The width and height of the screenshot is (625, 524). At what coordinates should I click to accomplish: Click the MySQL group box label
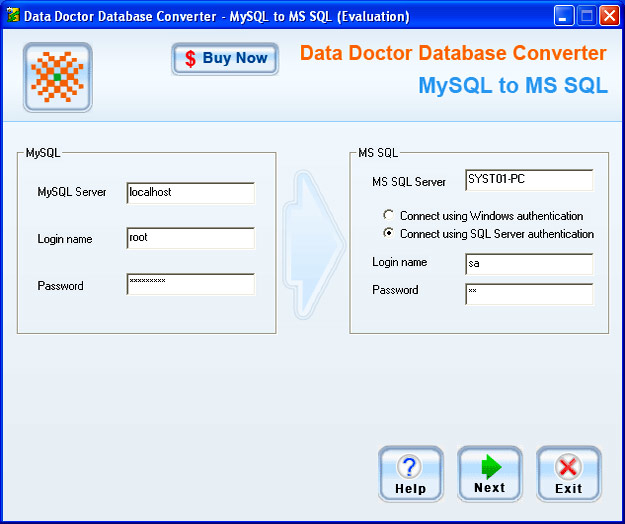pyautogui.click(x=43, y=153)
